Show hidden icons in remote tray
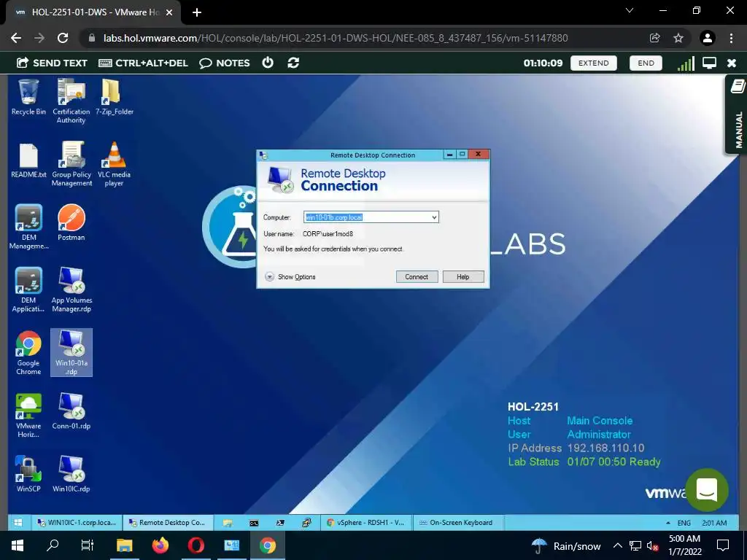The height and width of the screenshot is (560, 747). tap(668, 523)
